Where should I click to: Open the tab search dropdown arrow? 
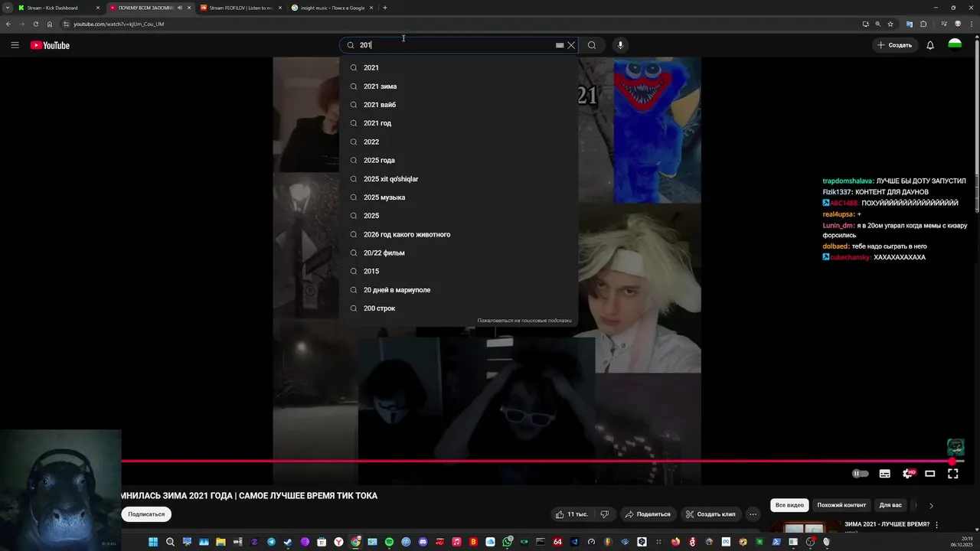coord(8,8)
